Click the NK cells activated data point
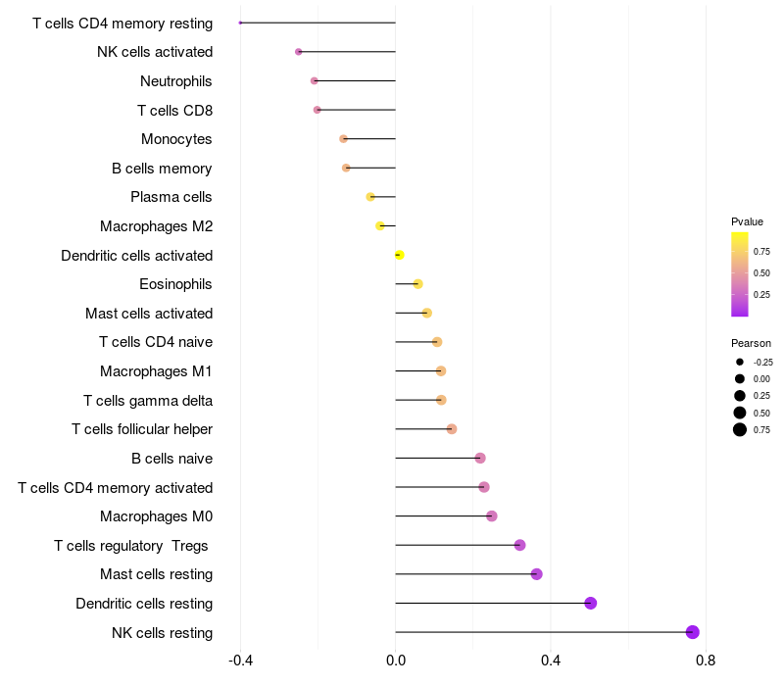 (x=299, y=52)
